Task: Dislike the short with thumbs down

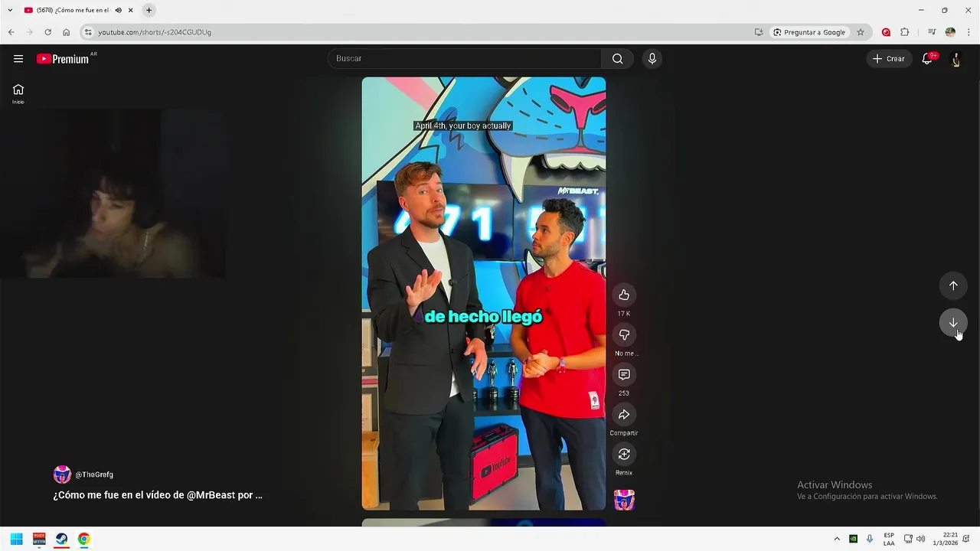Action: [x=624, y=334]
